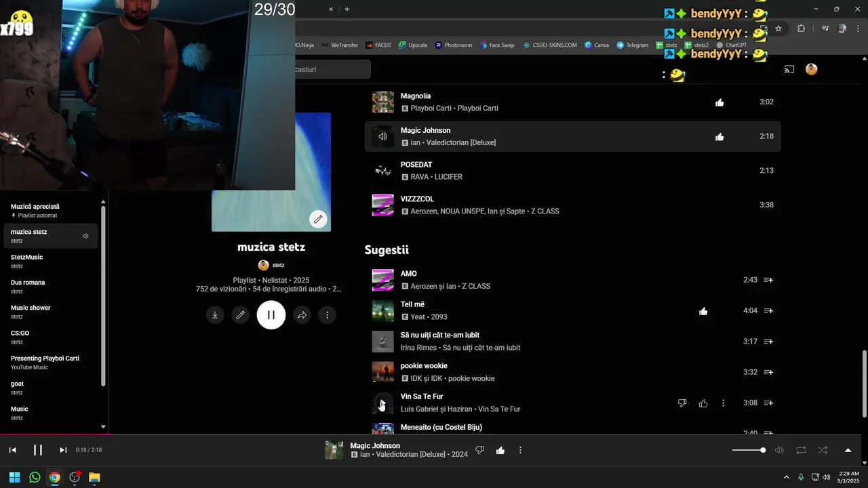Viewport: 868px width, 488px height.
Task: Add AMO to the playlist
Action: 768,280
